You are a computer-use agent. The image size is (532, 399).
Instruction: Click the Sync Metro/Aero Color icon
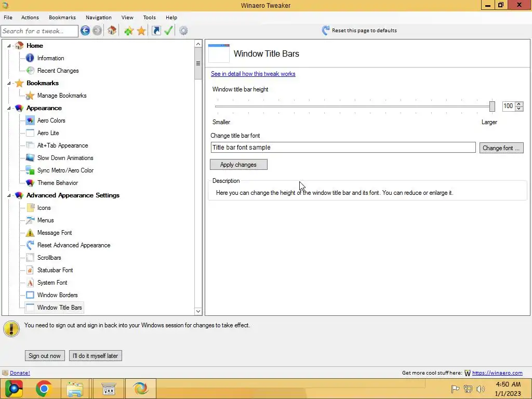[x=30, y=170]
